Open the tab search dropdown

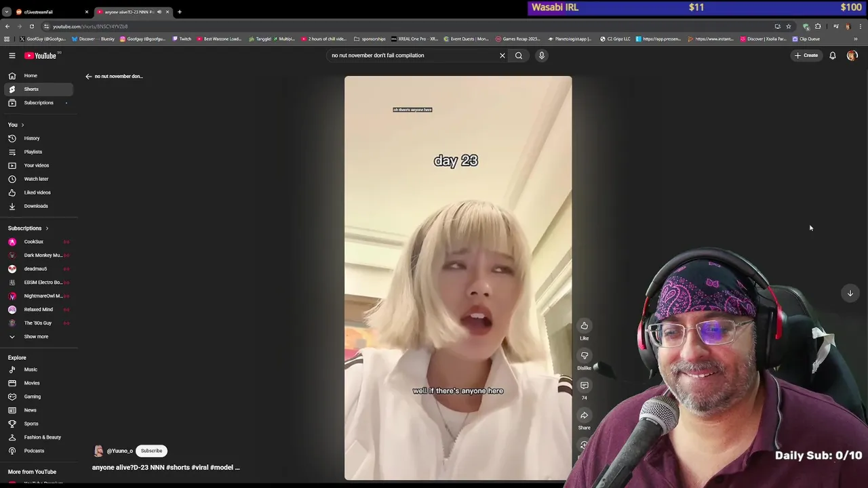6,12
